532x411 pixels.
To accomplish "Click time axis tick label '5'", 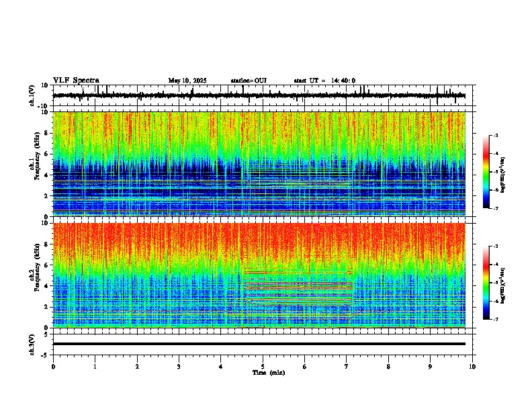I will 263,367.
